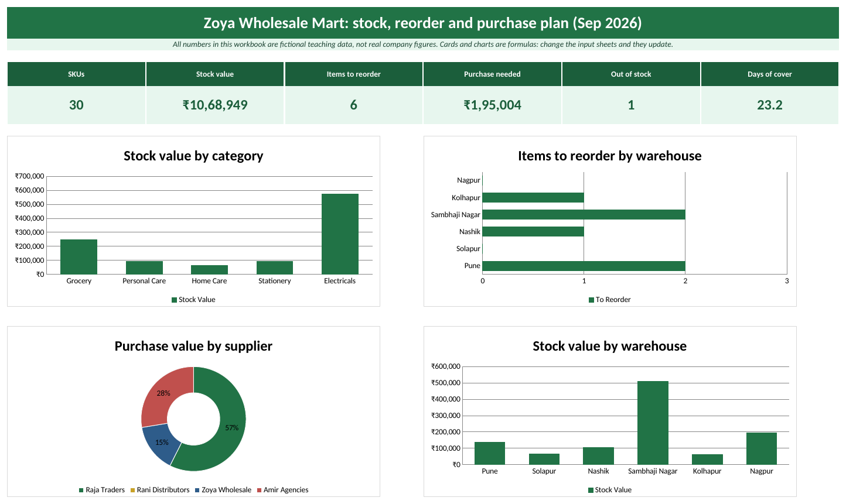
Task: Click the Purchase needed header cell
Action: 492,74
